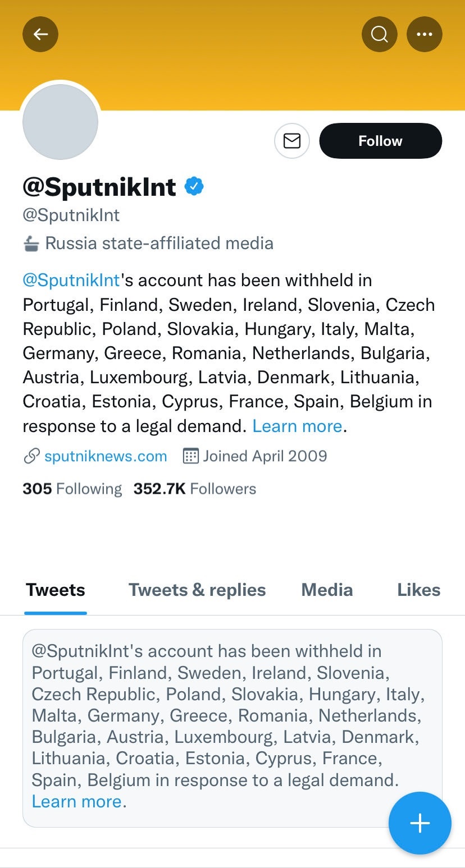This screenshot has width=465, height=868.
Task: Click the link chain icon before sputniknews.com
Action: pyautogui.click(x=31, y=456)
